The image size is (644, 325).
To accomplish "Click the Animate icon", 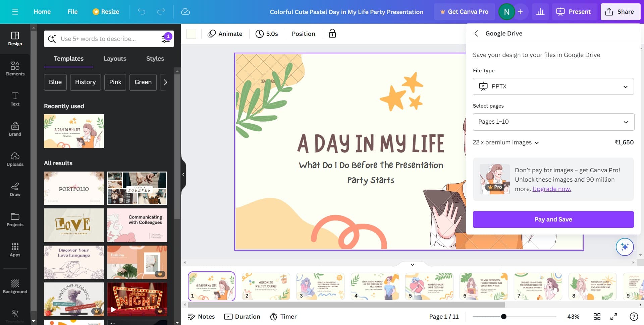I will click(x=212, y=34).
